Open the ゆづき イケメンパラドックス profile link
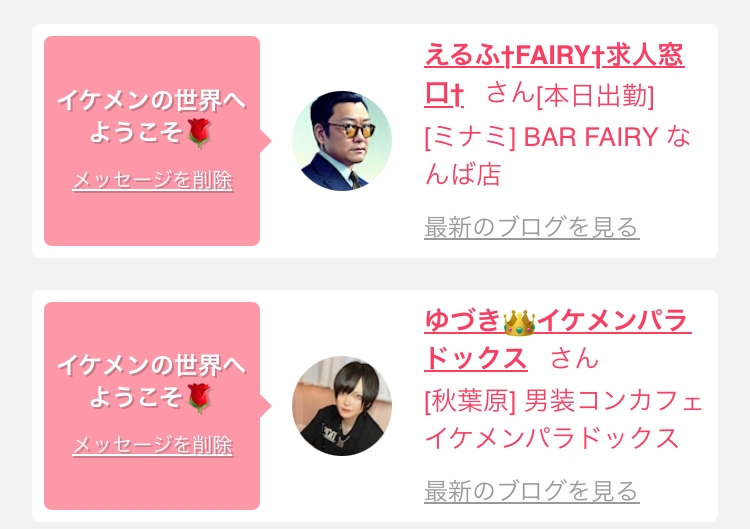This screenshot has height=529, width=750. point(558,340)
